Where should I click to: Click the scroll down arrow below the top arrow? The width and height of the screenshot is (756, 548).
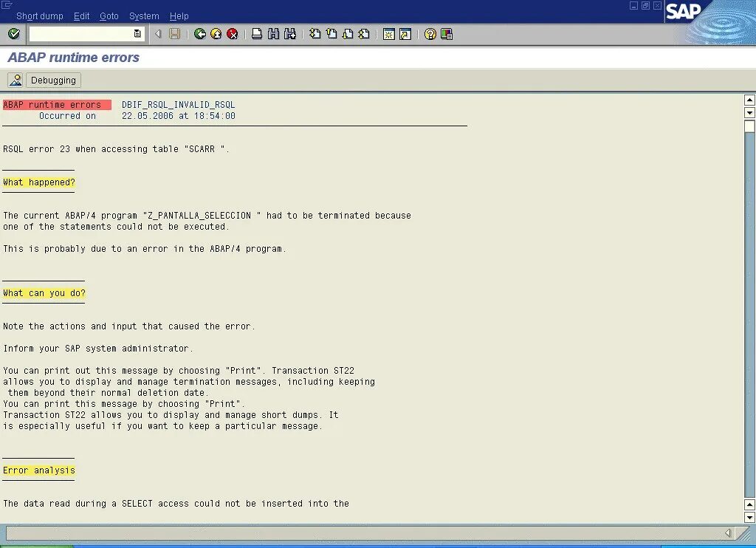(749, 112)
